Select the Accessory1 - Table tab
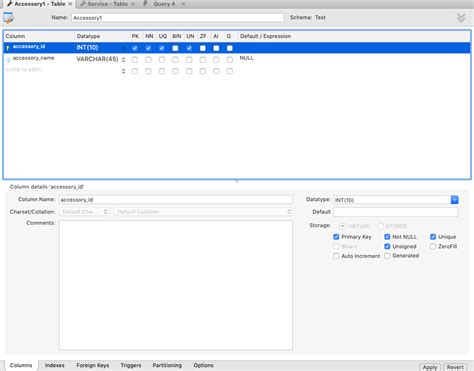Viewport: 474px width, 371px height. [40, 4]
